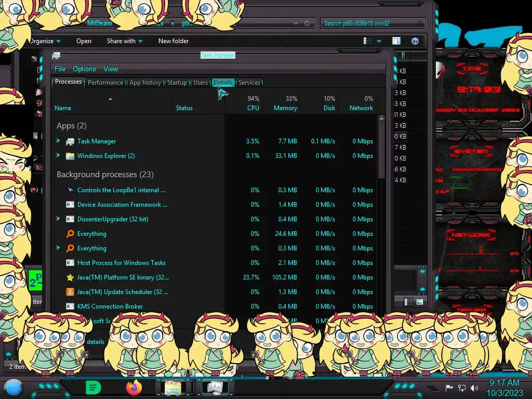Switch to File Explorer on the taskbar

coord(172,388)
